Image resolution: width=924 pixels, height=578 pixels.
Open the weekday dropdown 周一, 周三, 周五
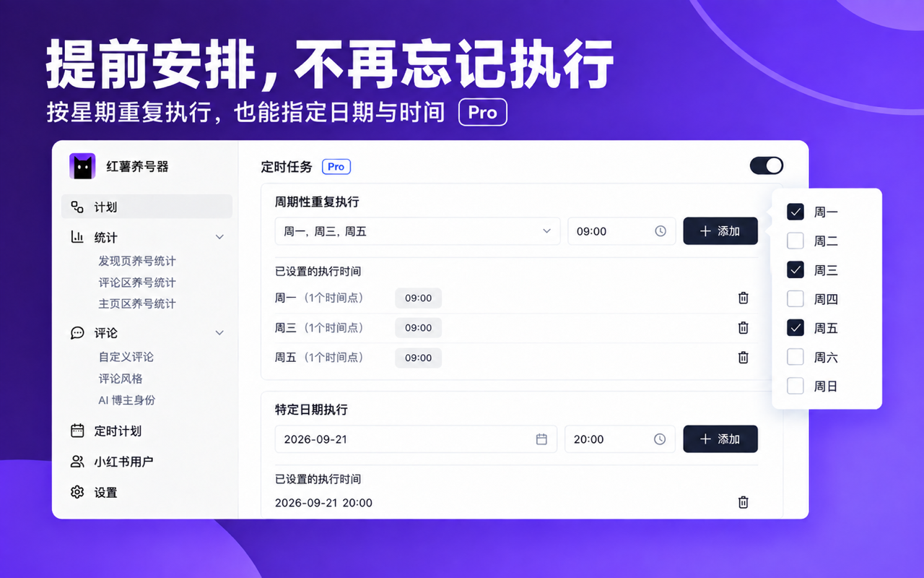pos(417,231)
